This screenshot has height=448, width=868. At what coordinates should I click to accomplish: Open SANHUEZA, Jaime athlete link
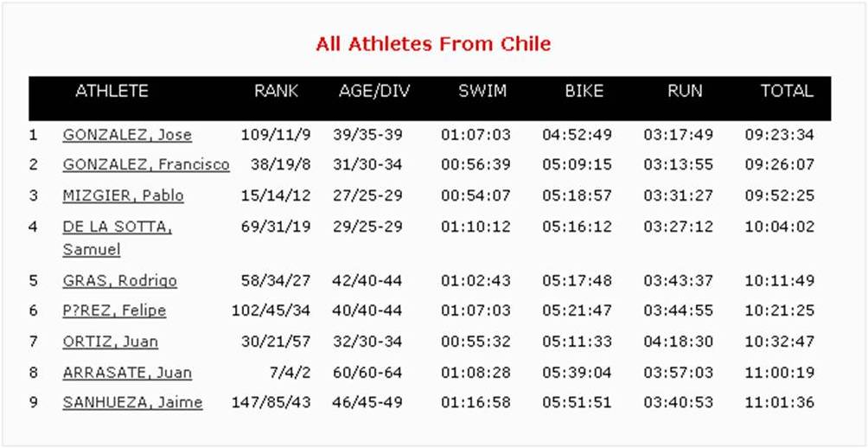click(132, 402)
